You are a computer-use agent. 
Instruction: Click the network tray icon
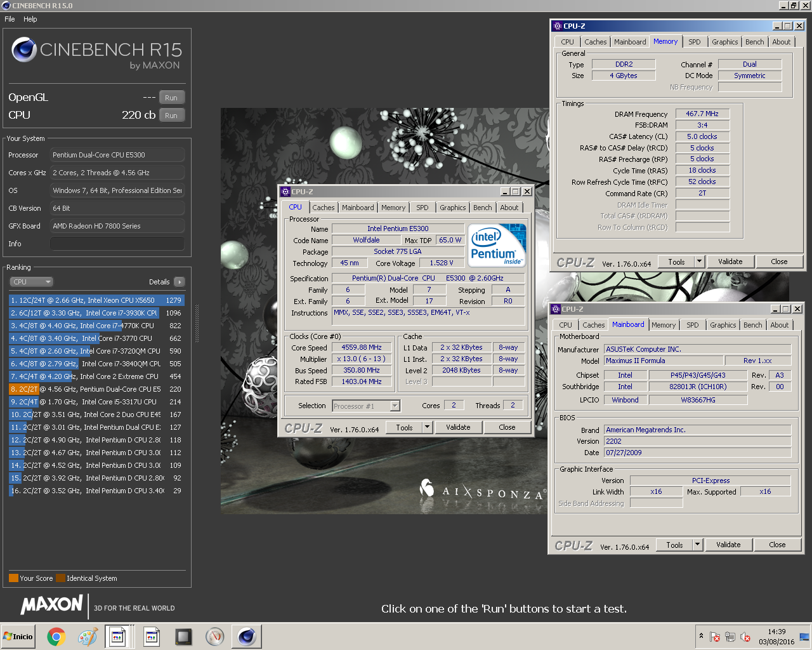pyautogui.click(x=730, y=637)
